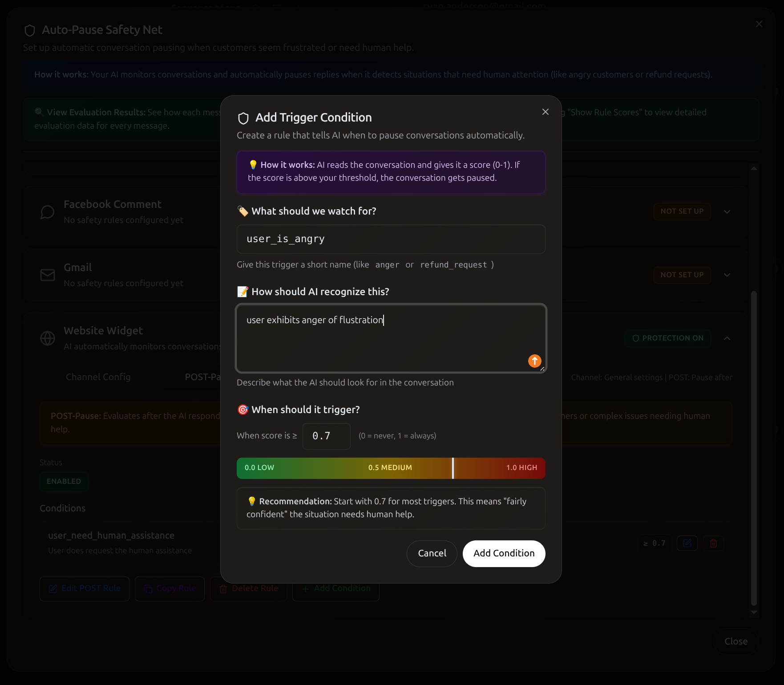Screen dimensions: 784x685
Task: Collapse the Website Widget section via its chevron
Action: coord(727,338)
